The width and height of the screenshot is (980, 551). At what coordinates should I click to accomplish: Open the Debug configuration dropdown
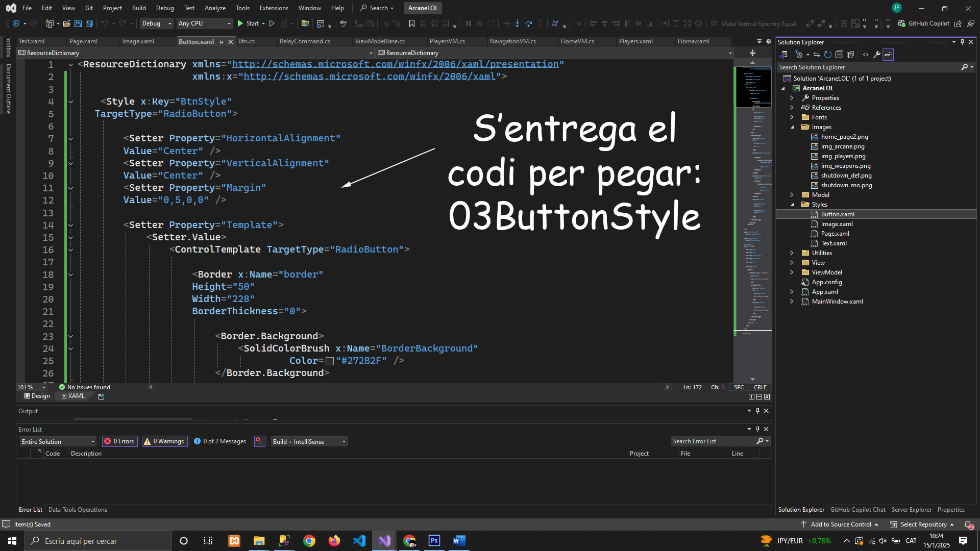tap(156, 23)
